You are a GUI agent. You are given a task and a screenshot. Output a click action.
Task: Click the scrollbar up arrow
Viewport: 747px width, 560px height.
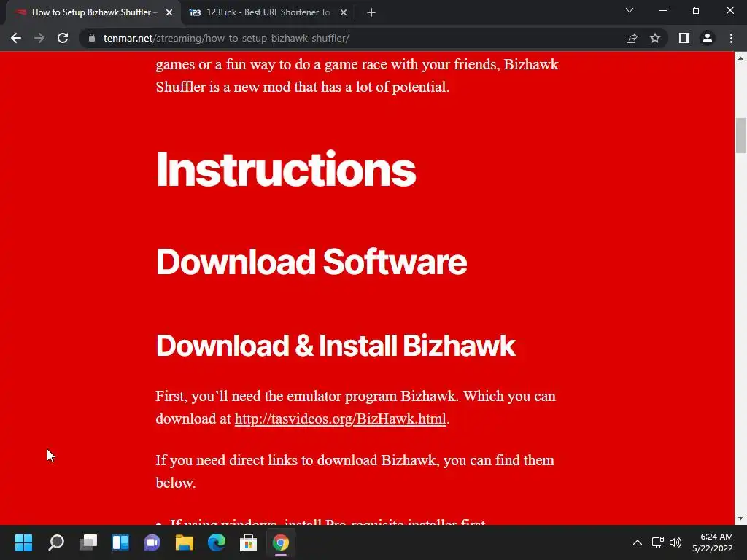pos(740,58)
